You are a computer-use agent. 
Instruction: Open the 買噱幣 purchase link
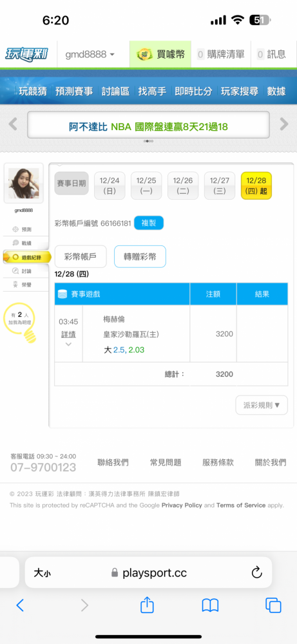160,54
